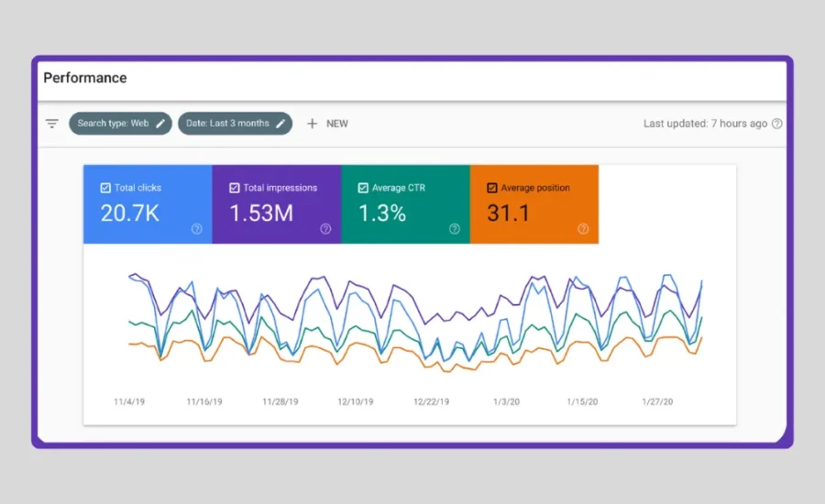The height and width of the screenshot is (504, 825).
Task: Click the filter list icon
Action: pos(52,124)
